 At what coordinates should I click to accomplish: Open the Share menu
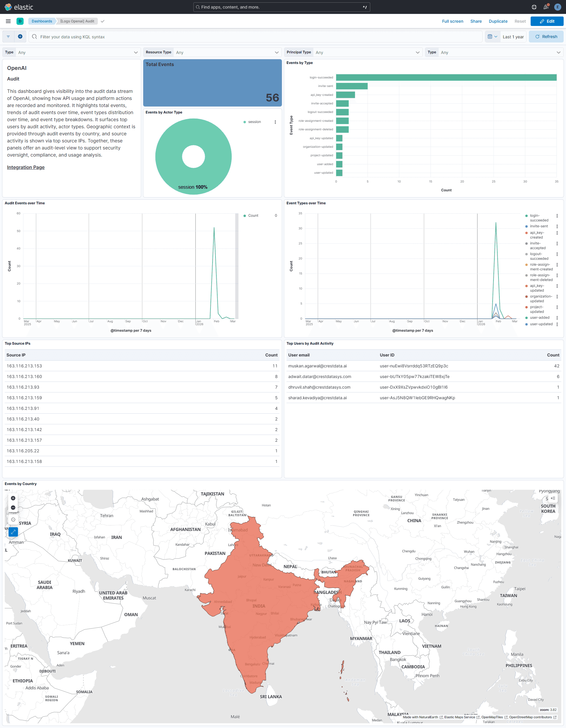point(476,21)
